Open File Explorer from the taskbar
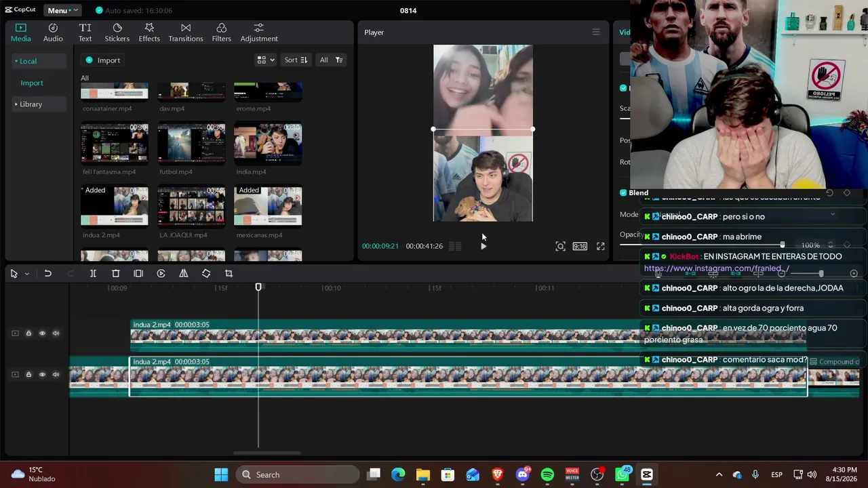The height and width of the screenshot is (488, 868). (x=422, y=474)
